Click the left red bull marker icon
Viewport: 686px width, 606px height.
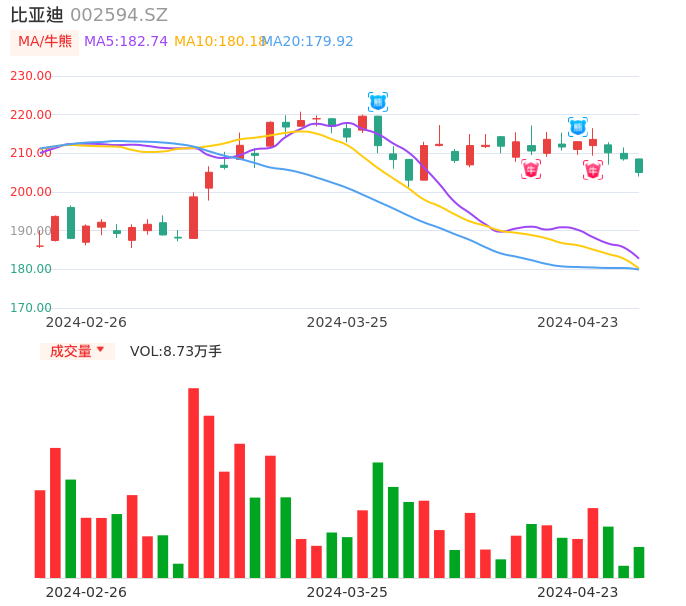tap(531, 169)
